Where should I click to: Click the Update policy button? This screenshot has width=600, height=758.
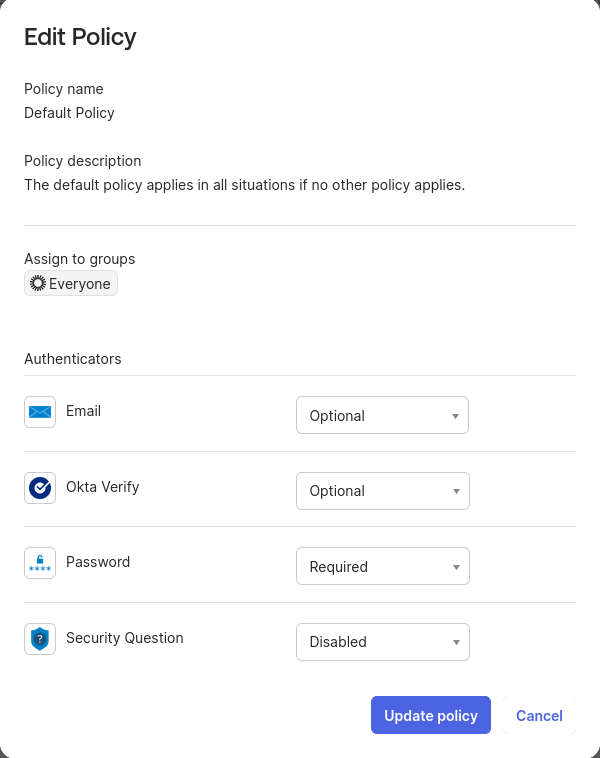(x=431, y=715)
